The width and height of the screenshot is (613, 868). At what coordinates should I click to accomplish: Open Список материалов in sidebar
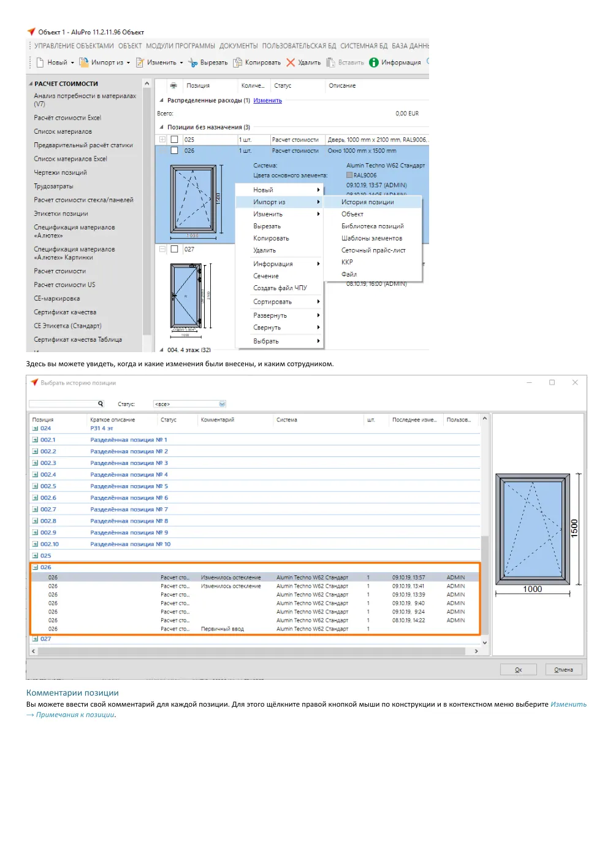(x=63, y=131)
